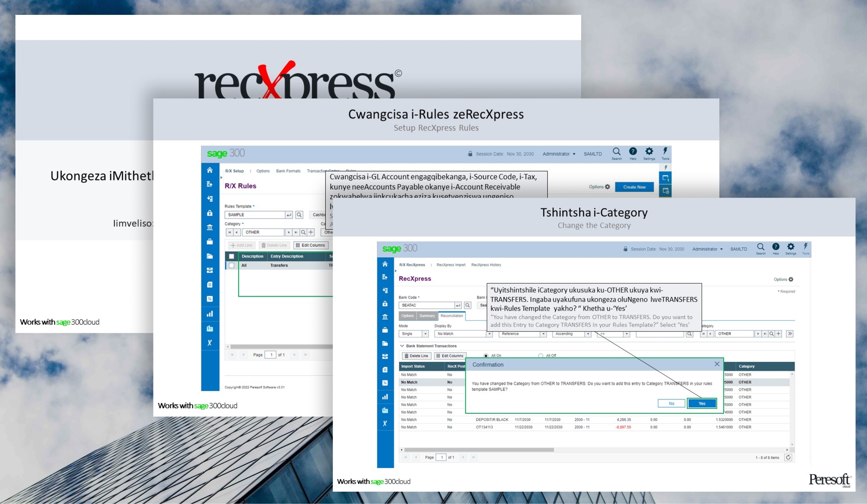Click plus icon next to Category in R/X Rules
This screenshot has width=867, height=504.
[311, 232]
